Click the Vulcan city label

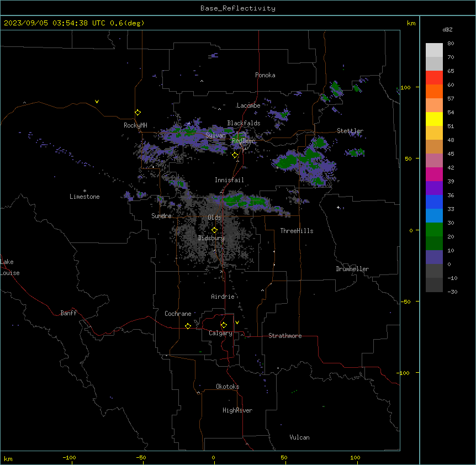pyautogui.click(x=299, y=437)
